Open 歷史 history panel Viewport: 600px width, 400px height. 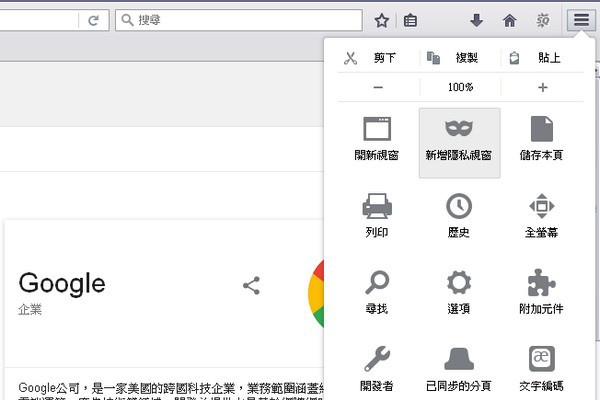[459, 216]
